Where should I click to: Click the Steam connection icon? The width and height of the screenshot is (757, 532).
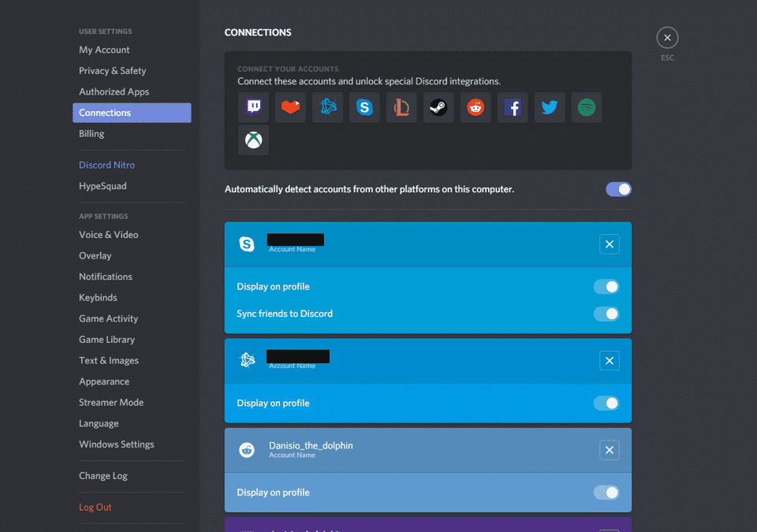pyautogui.click(x=438, y=107)
